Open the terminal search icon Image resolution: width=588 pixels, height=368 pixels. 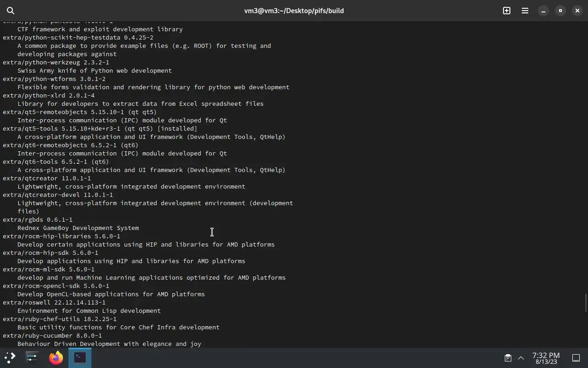11,11
